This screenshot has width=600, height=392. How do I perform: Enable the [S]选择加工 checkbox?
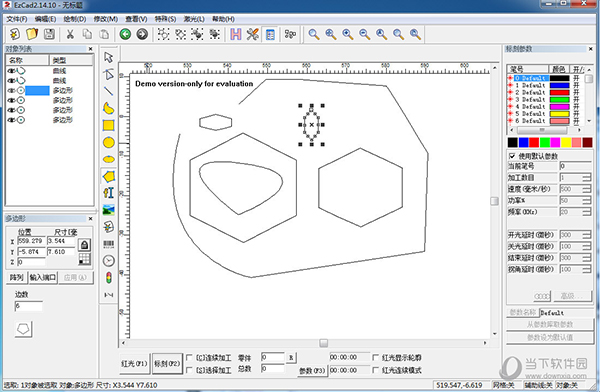pos(189,370)
